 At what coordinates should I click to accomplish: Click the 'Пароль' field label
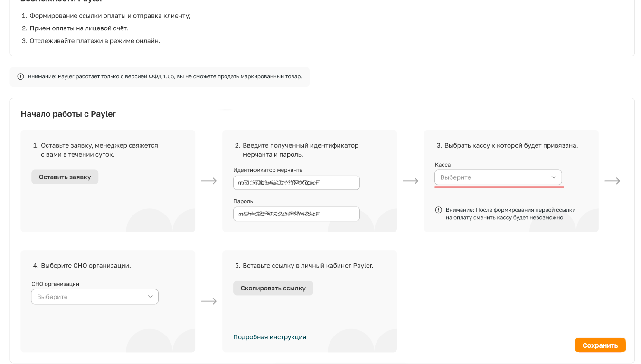pos(243,201)
